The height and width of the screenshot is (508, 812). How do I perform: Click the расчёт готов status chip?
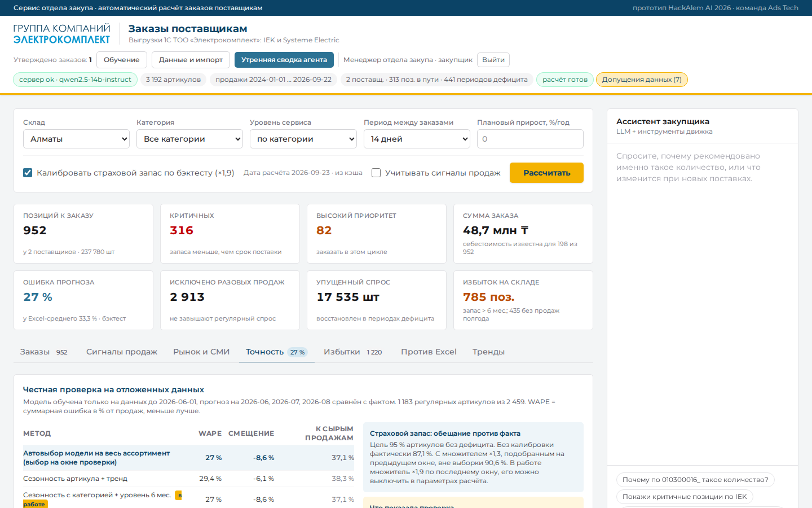click(565, 80)
